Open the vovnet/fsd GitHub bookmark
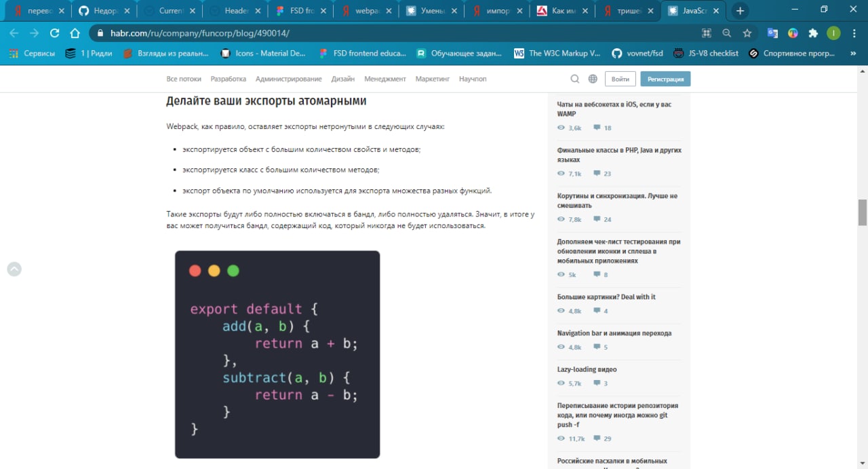This screenshot has height=469, width=868. click(637, 53)
